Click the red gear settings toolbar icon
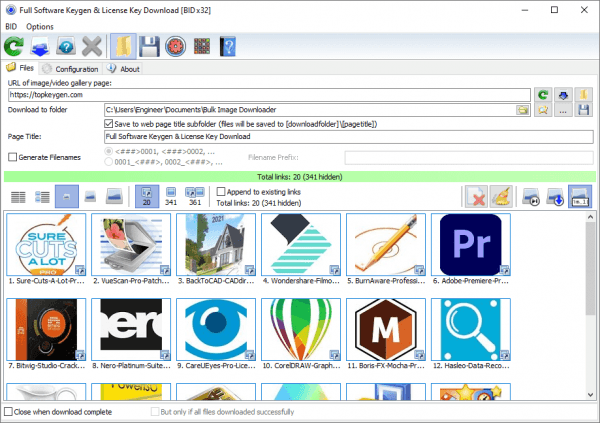 click(176, 46)
